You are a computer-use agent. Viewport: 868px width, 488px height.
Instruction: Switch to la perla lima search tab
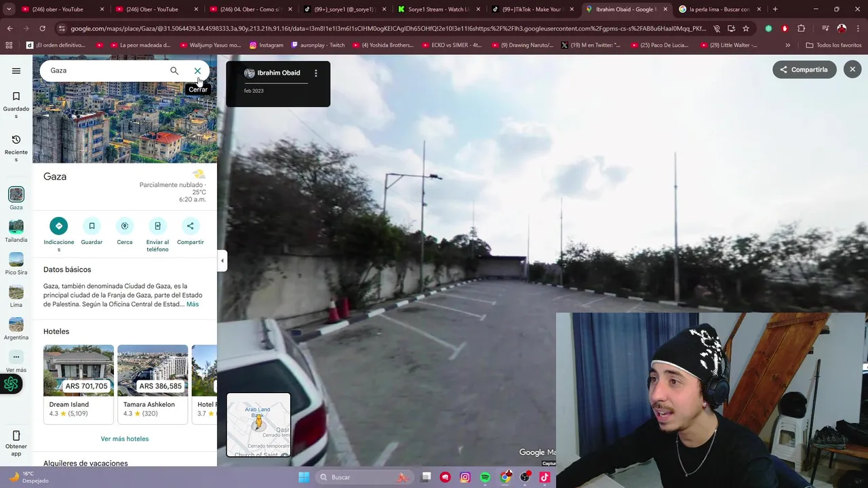[719, 9]
